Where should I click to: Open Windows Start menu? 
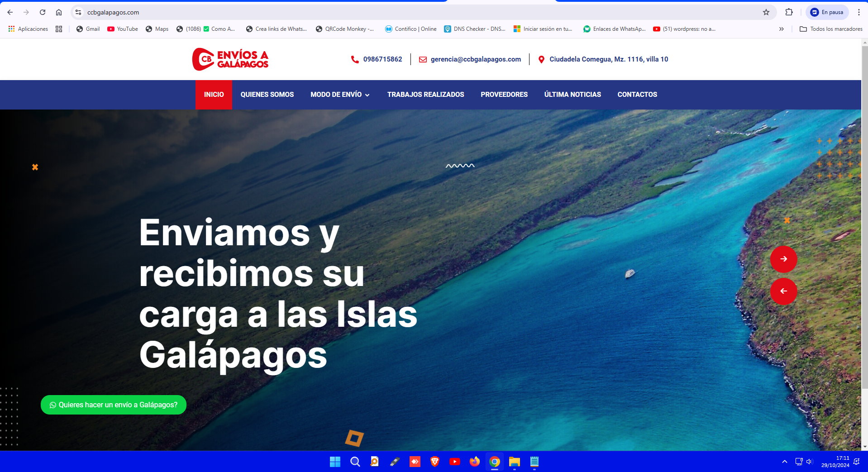click(x=335, y=462)
